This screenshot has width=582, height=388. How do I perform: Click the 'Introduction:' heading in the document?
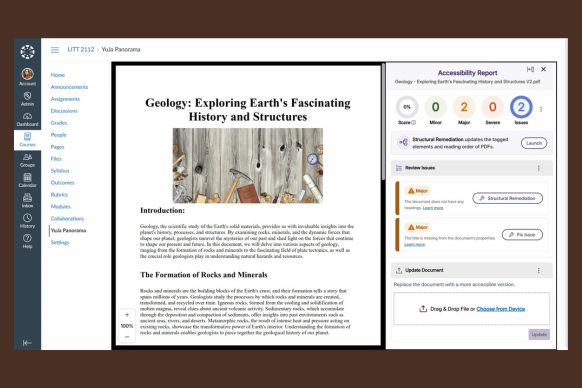coord(162,211)
